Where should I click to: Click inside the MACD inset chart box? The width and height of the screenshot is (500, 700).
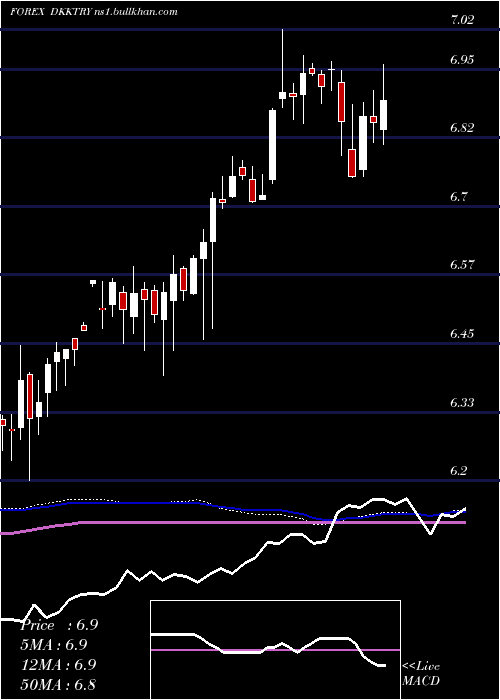tap(275, 650)
